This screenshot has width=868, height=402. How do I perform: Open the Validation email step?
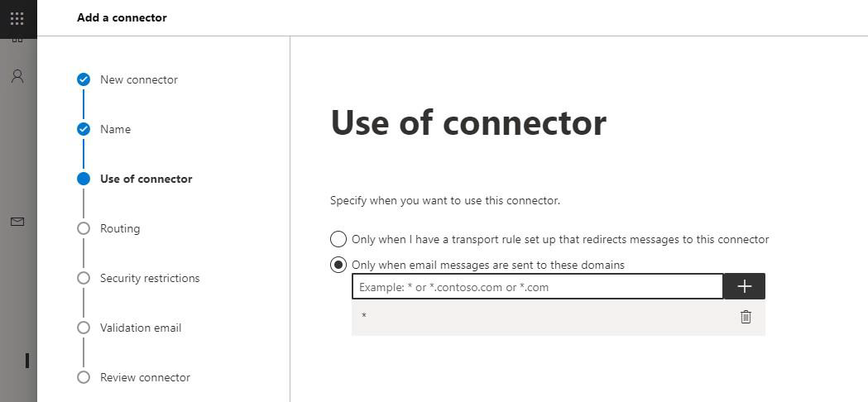(141, 328)
